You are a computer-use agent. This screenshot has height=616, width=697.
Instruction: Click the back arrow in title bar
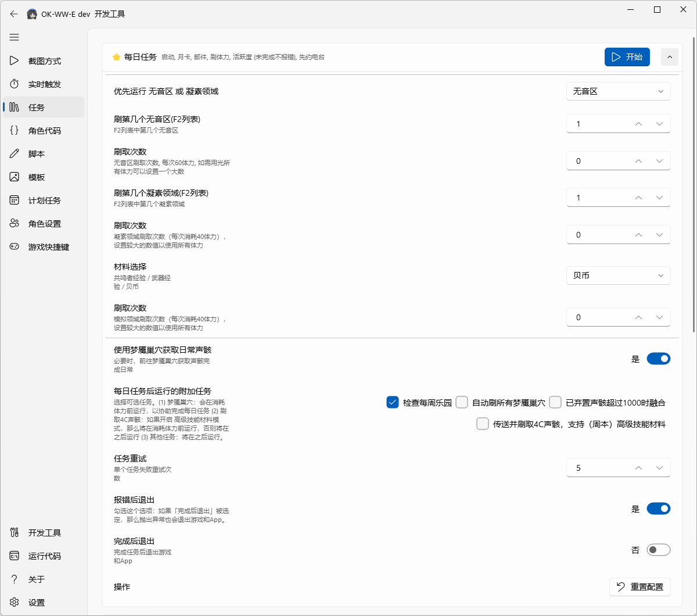(14, 14)
